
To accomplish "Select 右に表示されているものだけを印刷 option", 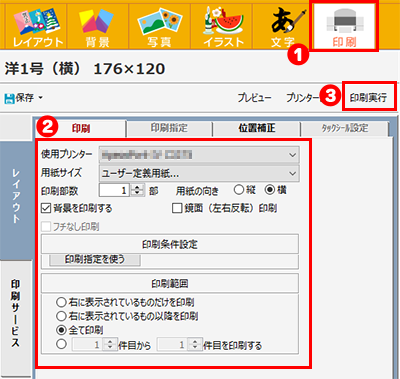I will [61, 303].
